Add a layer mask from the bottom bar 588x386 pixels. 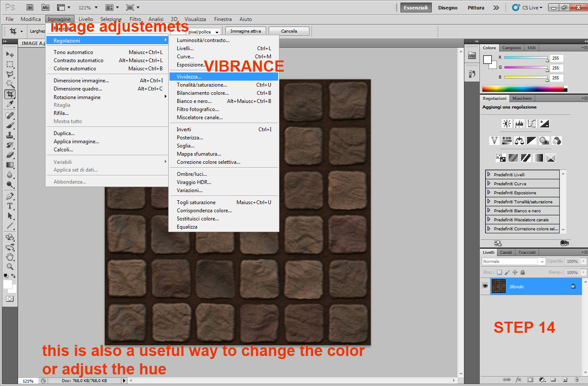point(530,379)
